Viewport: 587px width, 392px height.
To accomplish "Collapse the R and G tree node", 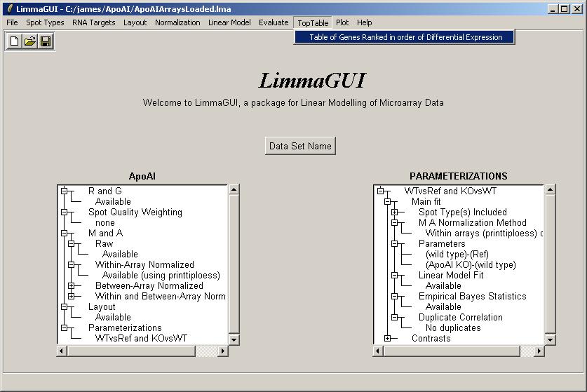I will [x=64, y=191].
